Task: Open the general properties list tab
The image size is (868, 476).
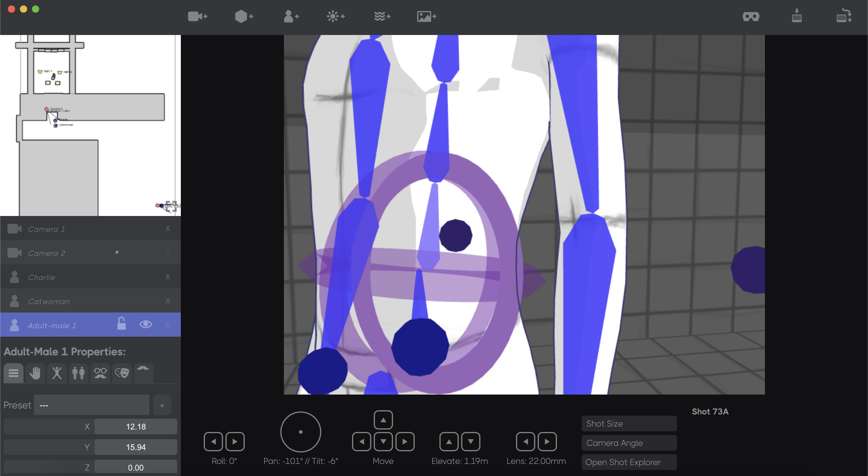Action: 14,373
